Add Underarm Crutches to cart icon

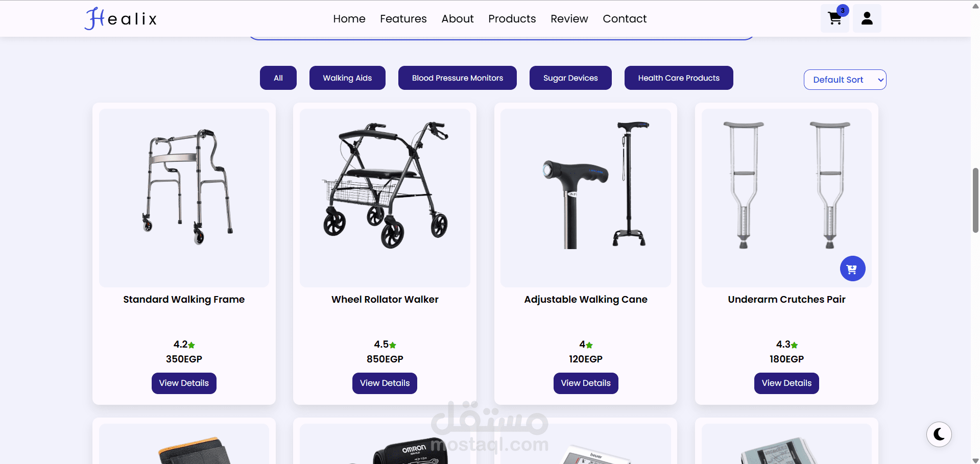point(852,268)
